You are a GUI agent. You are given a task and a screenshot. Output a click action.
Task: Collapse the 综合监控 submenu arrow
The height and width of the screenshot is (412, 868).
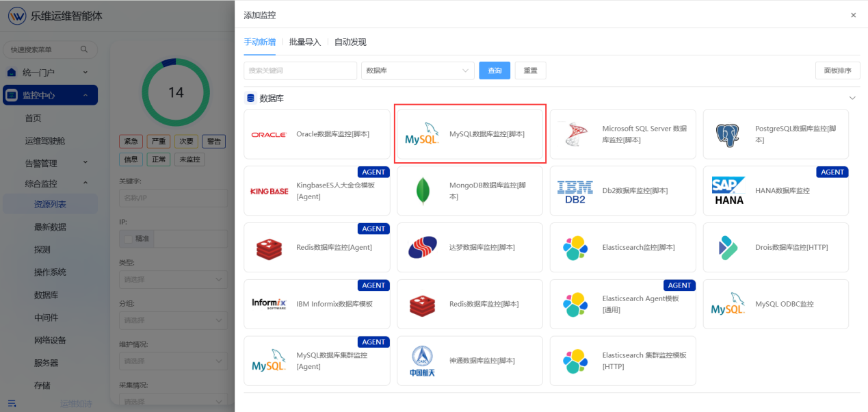pyautogui.click(x=86, y=183)
